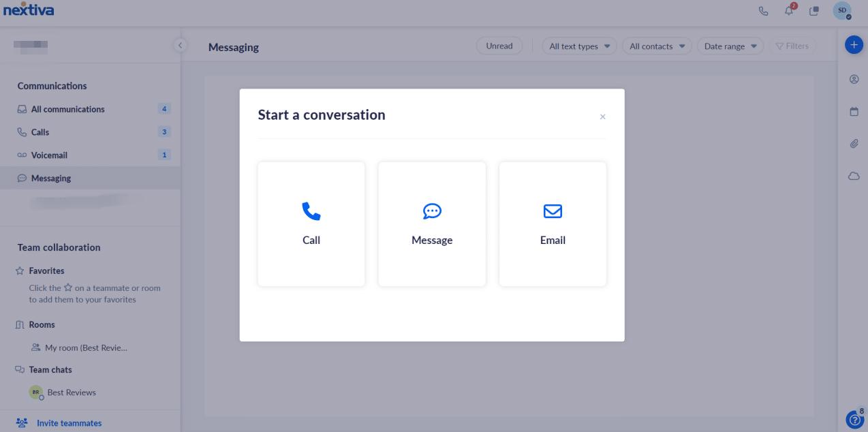Toggle the Unread messages filter

point(499,45)
